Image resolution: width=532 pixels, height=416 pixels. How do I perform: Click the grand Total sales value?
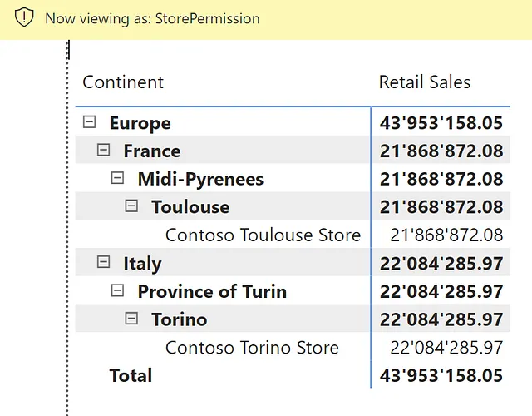coord(441,375)
